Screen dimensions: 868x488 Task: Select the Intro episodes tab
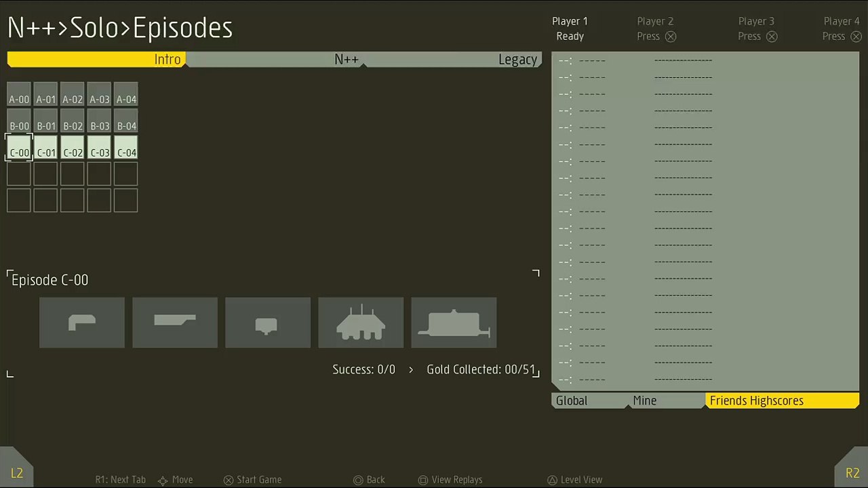point(96,60)
